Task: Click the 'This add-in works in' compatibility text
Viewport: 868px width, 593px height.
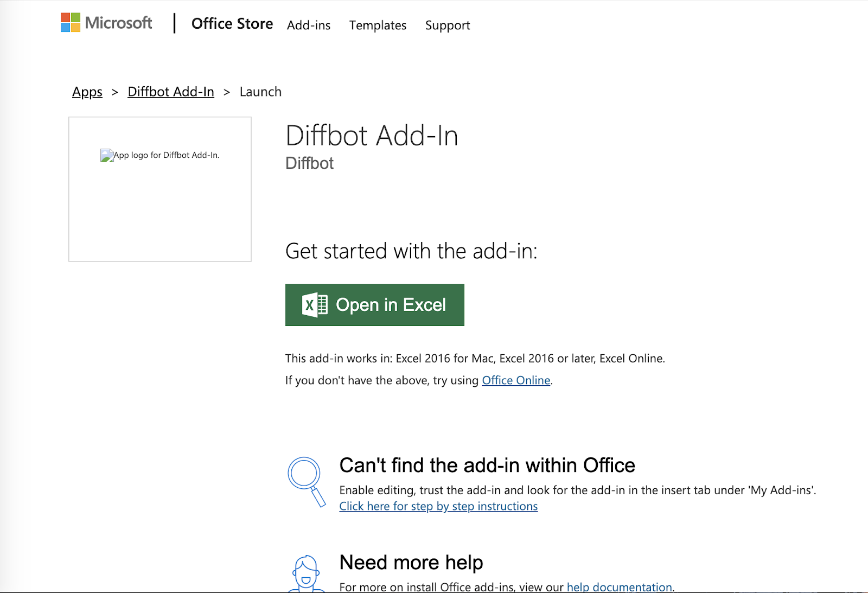Action: click(x=475, y=359)
